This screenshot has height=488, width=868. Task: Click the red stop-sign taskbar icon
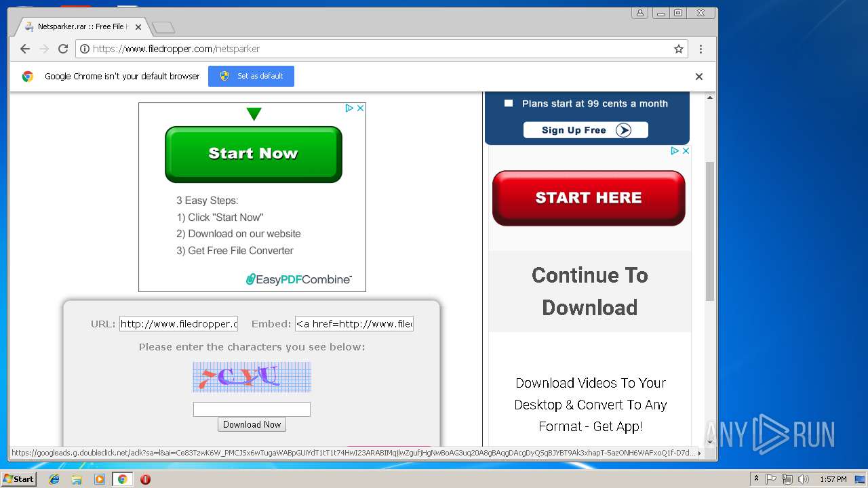pos(145,479)
